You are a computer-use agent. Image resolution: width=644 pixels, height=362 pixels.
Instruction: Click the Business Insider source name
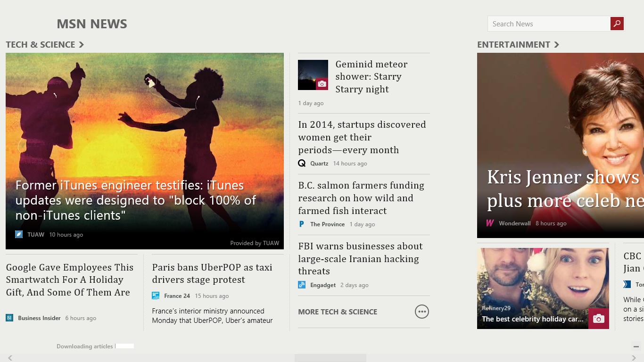coord(39,318)
